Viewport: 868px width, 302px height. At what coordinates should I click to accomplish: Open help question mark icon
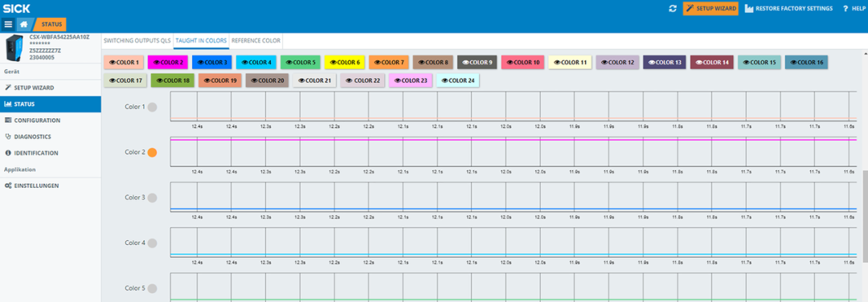point(845,8)
